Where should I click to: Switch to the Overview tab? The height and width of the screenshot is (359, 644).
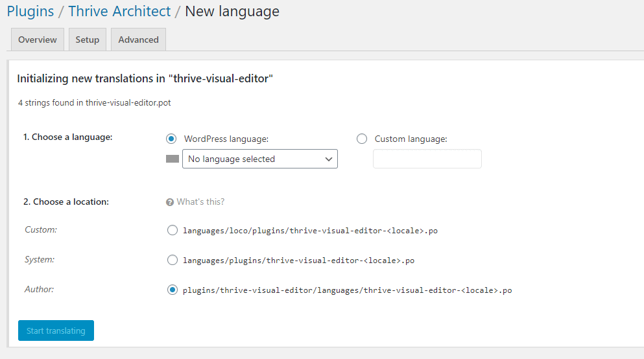[38, 40]
